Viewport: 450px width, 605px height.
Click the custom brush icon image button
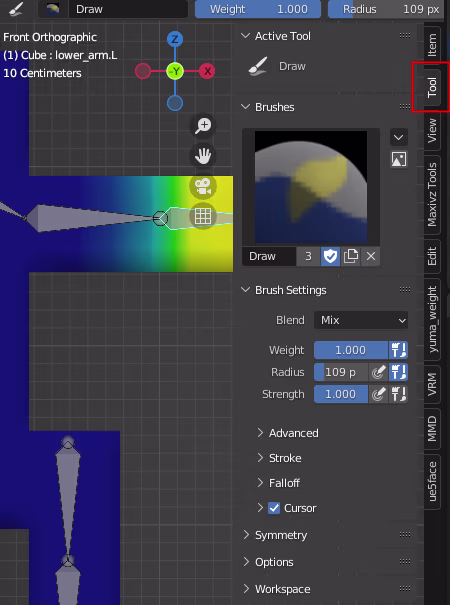point(399,159)
